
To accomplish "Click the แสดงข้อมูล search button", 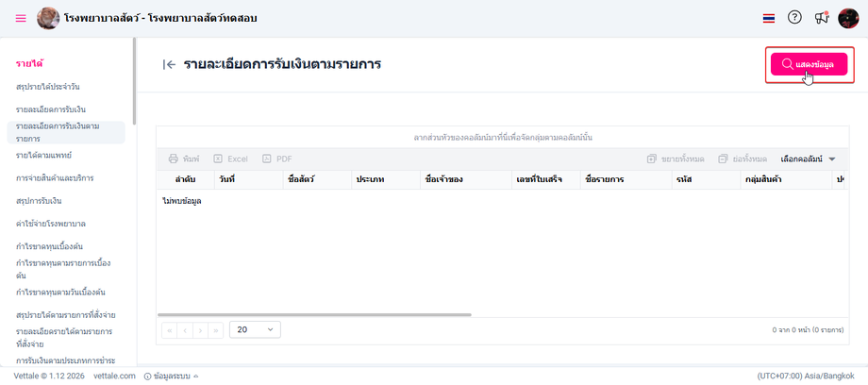I will 809,64.
